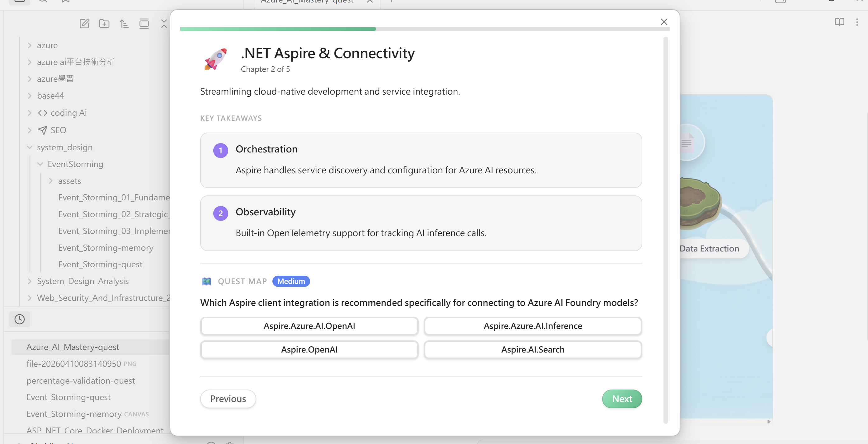The height and width of the screenshot is (444, 868).
Task: Close the Azure_AI_Mastery-quest tab
Action: click(370, 2)
